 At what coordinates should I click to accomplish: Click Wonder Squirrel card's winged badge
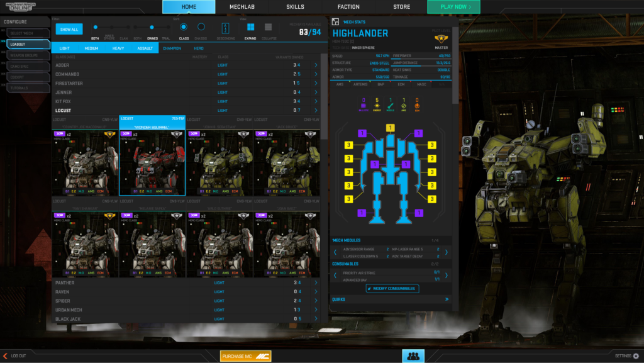tap(177, 134)
